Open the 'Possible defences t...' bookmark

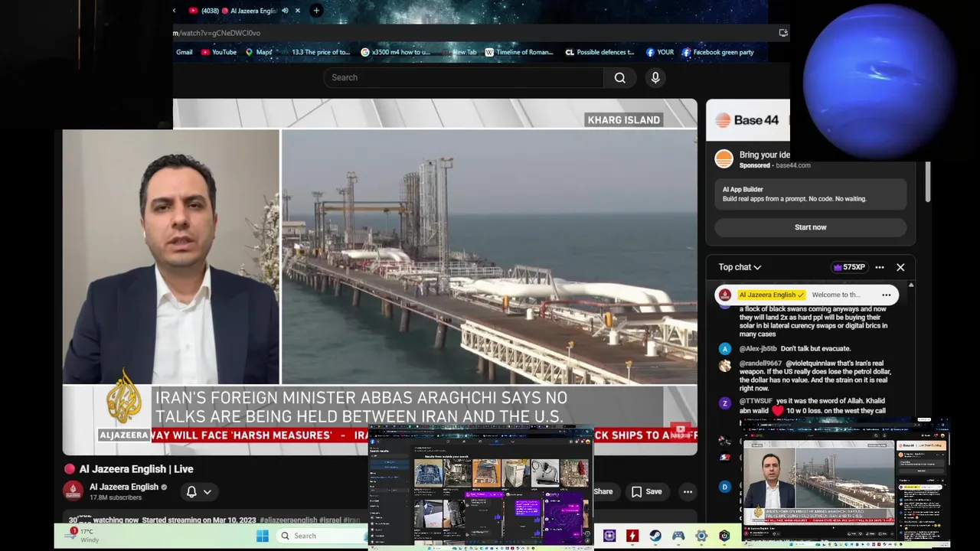599,52
